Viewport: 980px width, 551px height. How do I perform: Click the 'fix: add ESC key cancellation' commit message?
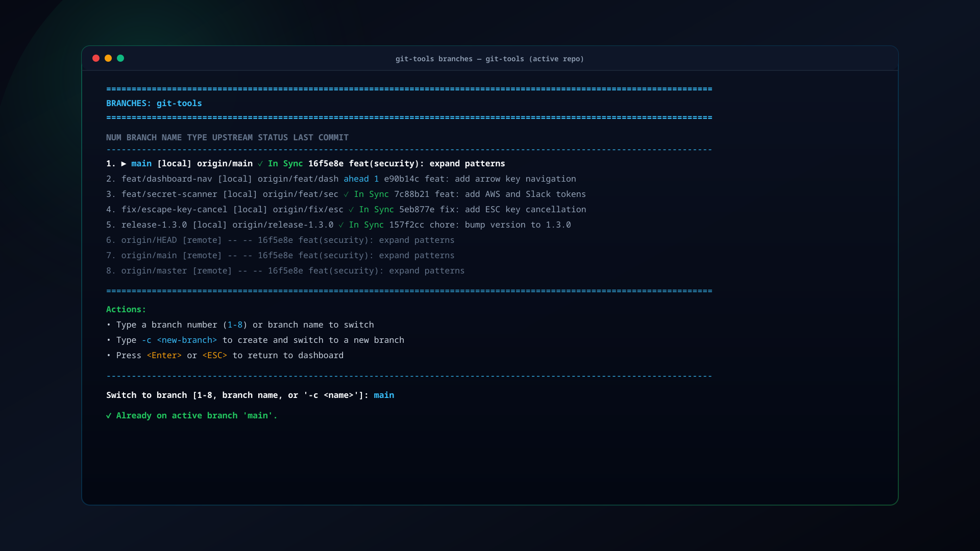513,210
